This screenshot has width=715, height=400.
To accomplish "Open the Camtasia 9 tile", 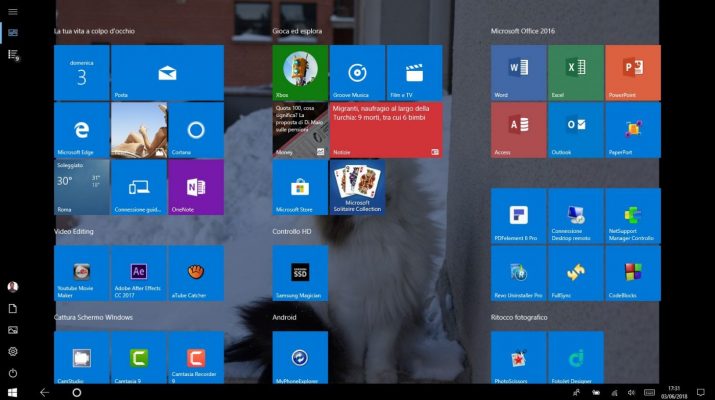I will click(139, 357).
